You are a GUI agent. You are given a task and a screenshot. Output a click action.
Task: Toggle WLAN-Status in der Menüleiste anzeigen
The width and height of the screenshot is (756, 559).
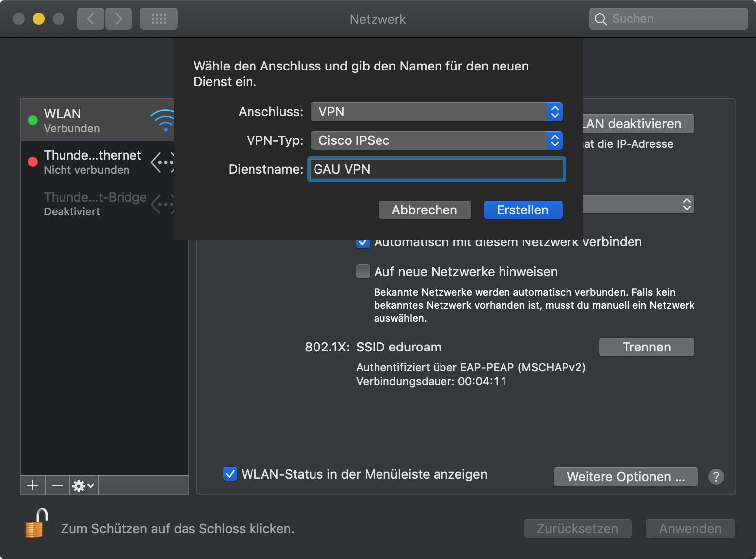[230, 474]
